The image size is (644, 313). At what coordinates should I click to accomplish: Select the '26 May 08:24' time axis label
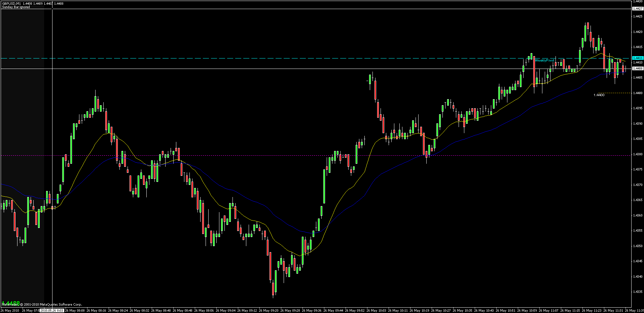(118, 311)
